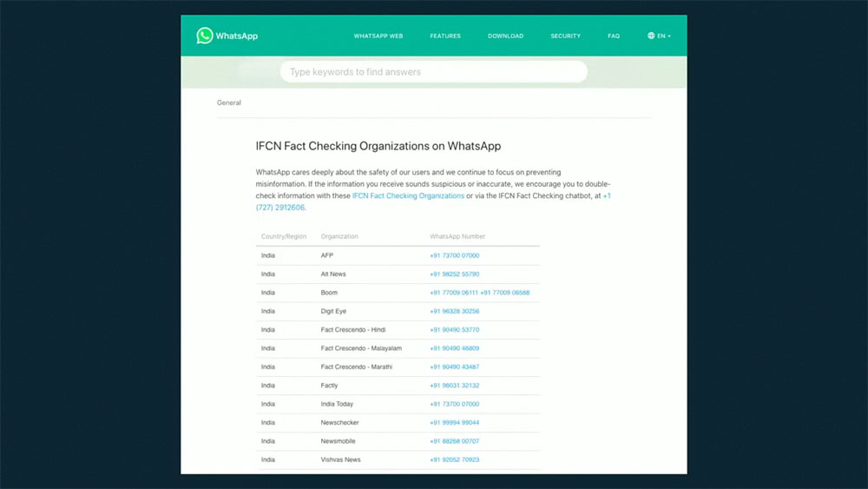Viewport: 868px width, 489px height.
Task: Go to the Features menu item
Action: point(445,36)
